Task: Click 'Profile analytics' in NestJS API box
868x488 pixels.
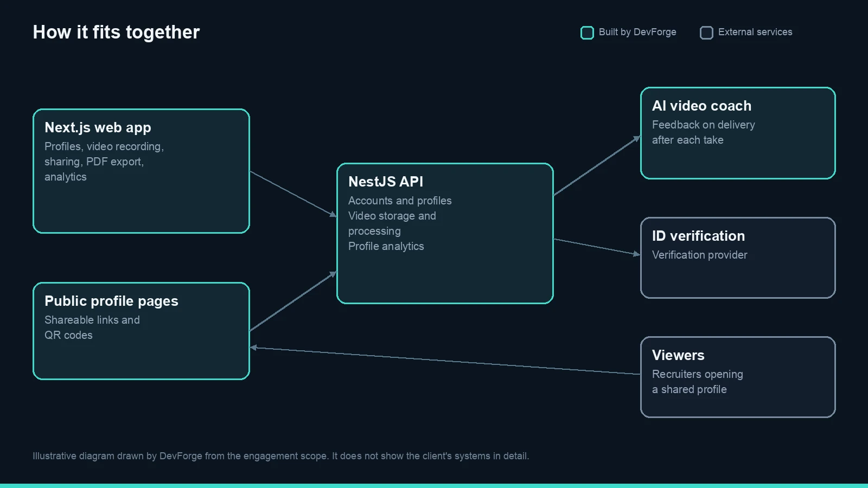Action: click(386, 246)
